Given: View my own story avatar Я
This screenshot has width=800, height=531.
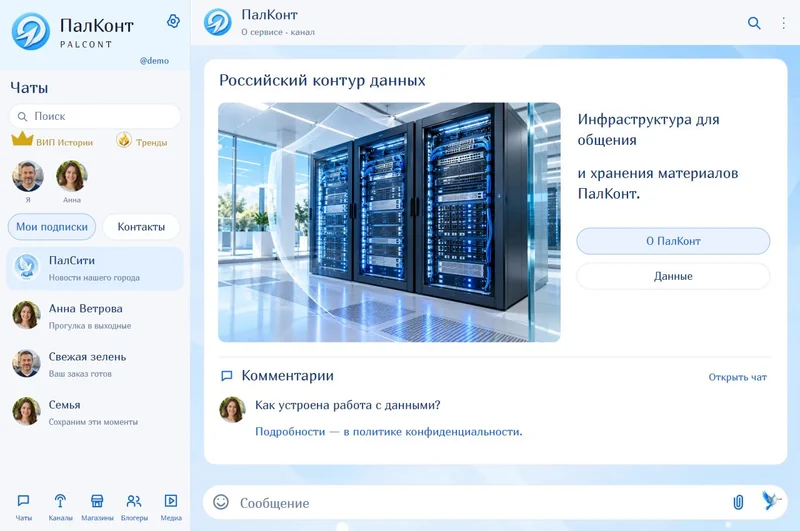Looking at the screenshot, I should point(28,176).
